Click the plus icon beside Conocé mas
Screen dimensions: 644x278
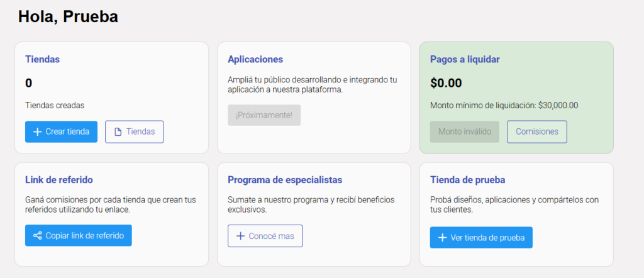pyautogui.click(x=240, y=236)
